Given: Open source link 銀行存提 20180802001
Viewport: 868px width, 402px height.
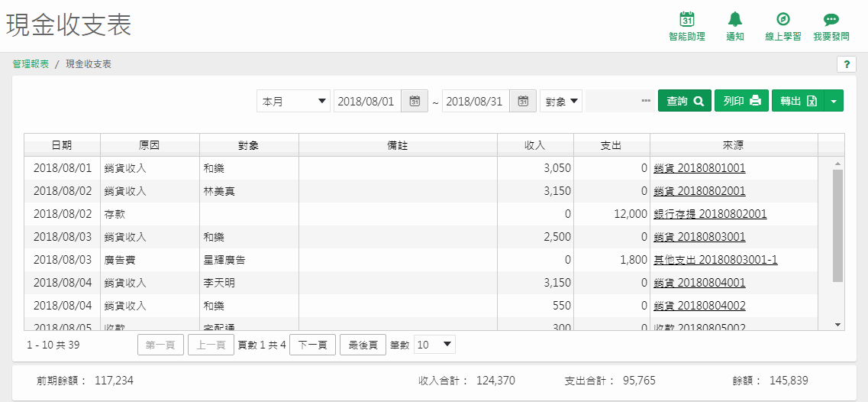Looking at the screenshot, I should (710, 213).
